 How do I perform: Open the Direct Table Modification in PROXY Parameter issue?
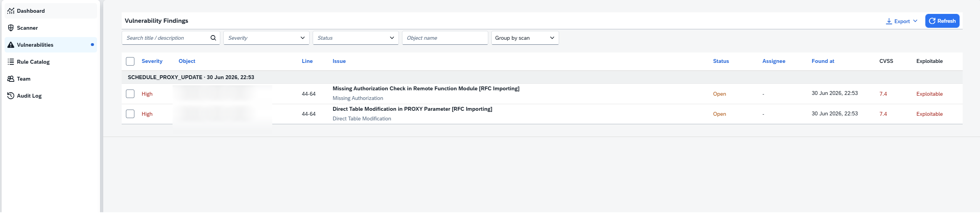pos(412,109)
